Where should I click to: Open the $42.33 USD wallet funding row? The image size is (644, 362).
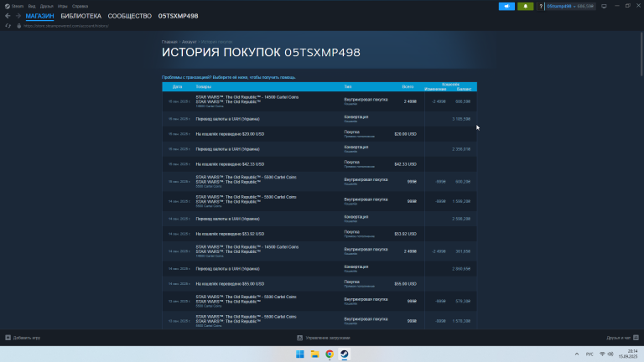(x=319, y=164)
